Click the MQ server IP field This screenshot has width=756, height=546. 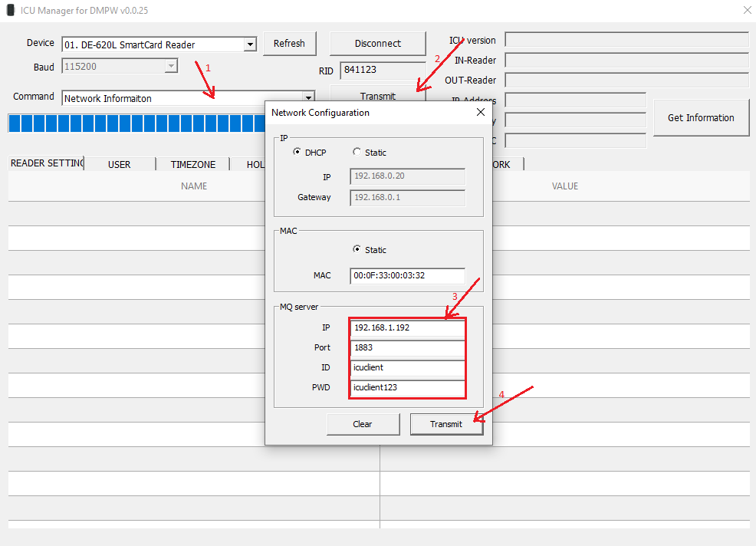tap(407, 327)
